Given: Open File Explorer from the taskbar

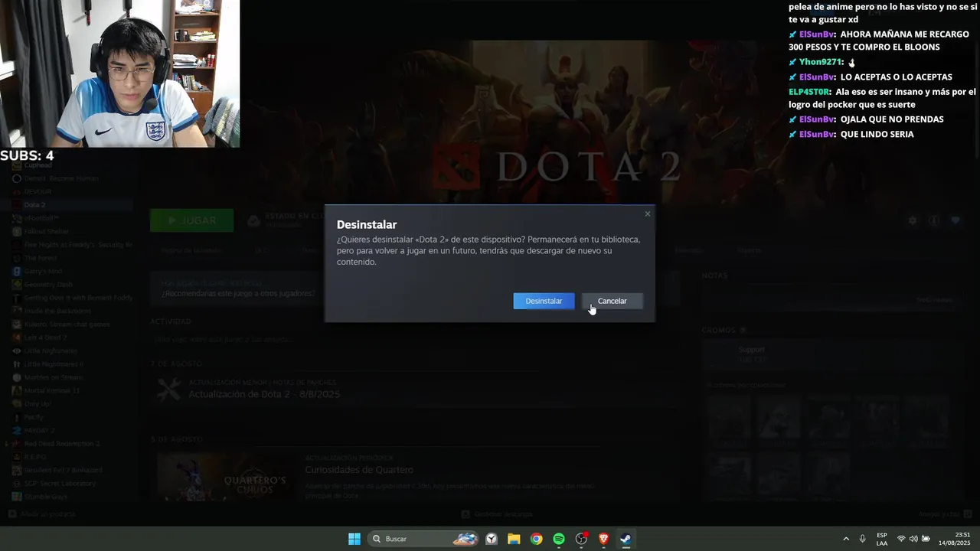Looking at the screenshot, I should pos(514,539).
